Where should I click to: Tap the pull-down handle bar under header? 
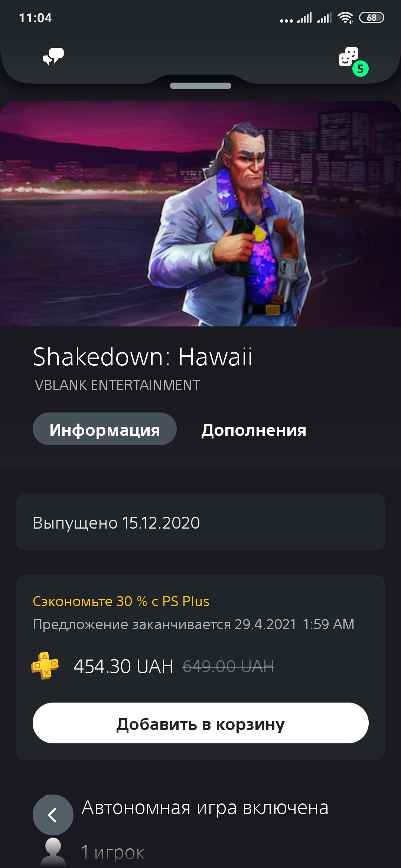pos(200,86)
